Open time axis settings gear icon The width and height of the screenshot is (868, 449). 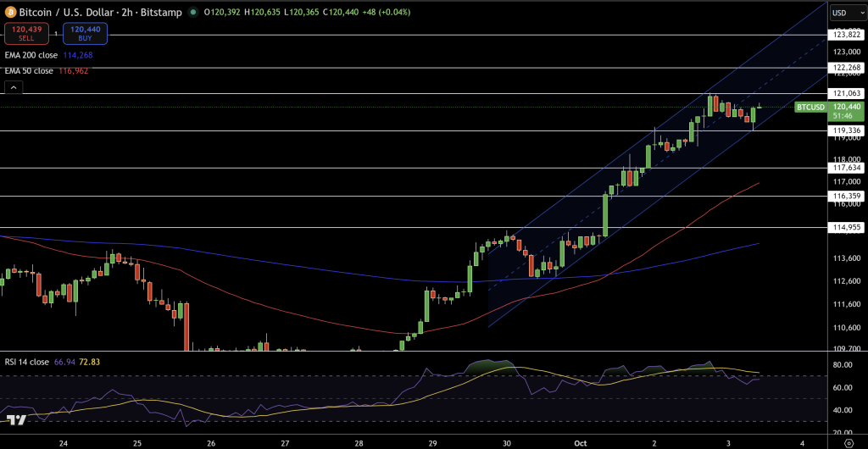849,442
